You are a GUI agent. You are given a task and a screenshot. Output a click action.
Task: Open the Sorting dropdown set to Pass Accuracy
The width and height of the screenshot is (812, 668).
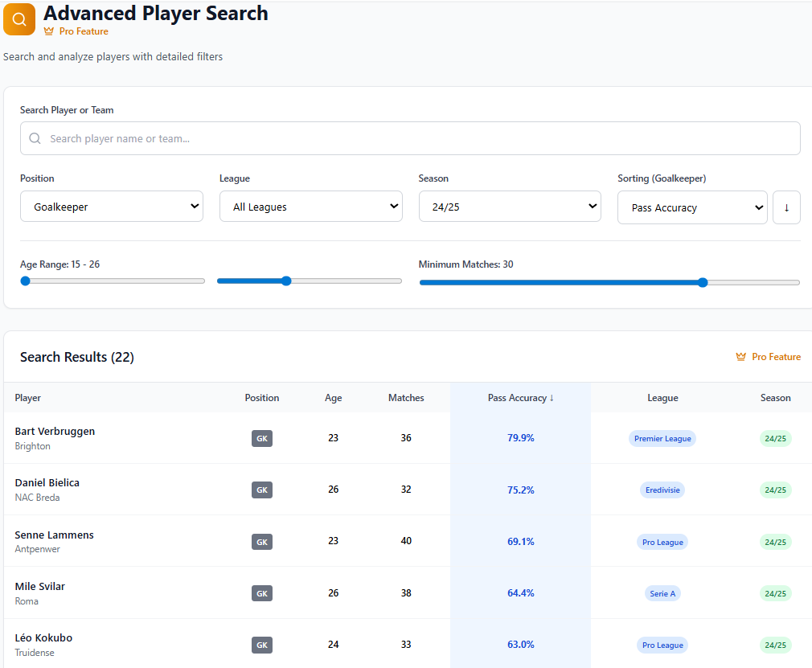(691, 207)
